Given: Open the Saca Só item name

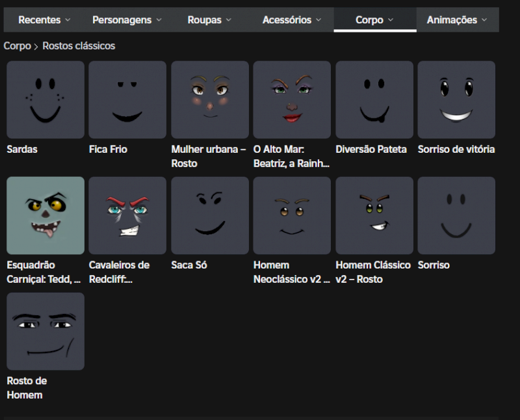Looking at the screenshot, I should pos(189,265).
